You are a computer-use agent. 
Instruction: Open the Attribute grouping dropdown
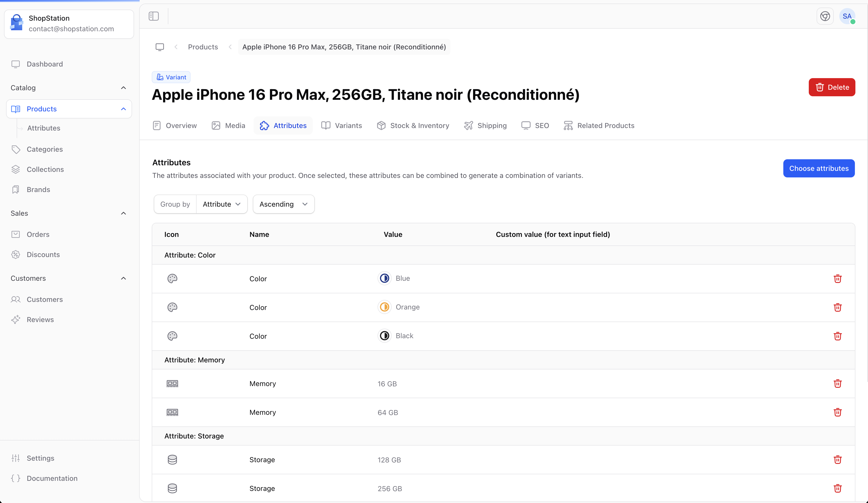click(x=222, y=204)
